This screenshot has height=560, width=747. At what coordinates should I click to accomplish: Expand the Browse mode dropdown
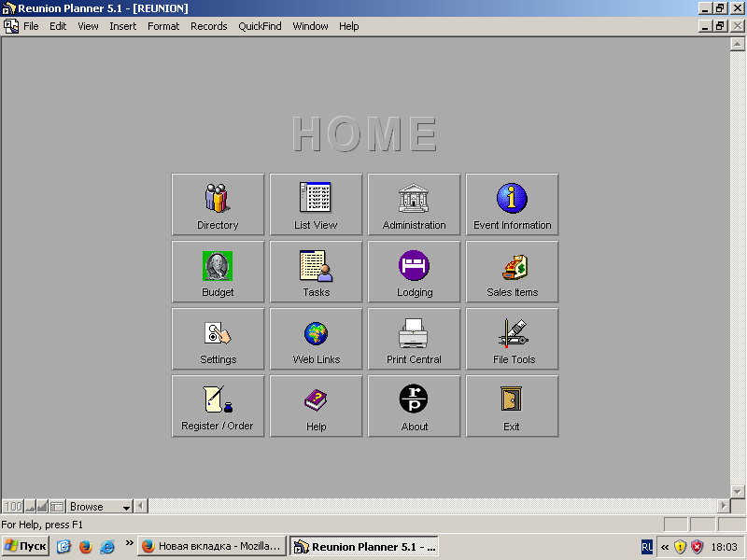tap(126, 507)
